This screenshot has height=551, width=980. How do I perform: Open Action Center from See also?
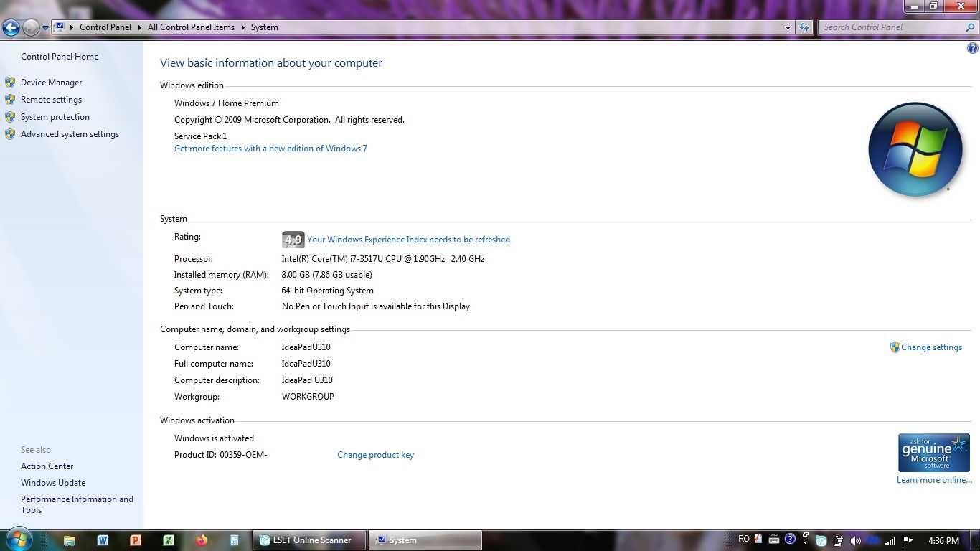point(47,466)
